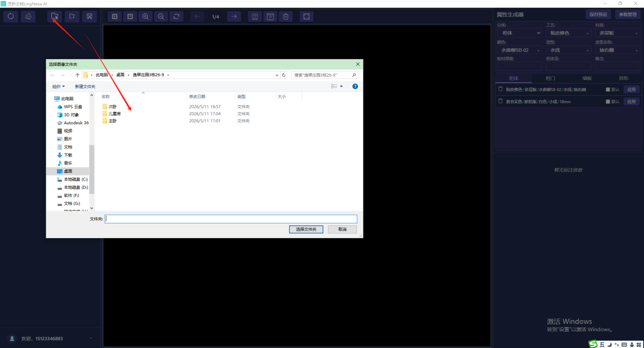Image resolution: width=644 pixels, height=348 pixels.
Task: Toggle 默认 checkbox for 贴皮修色 preset
Action: tap(608, 90)
